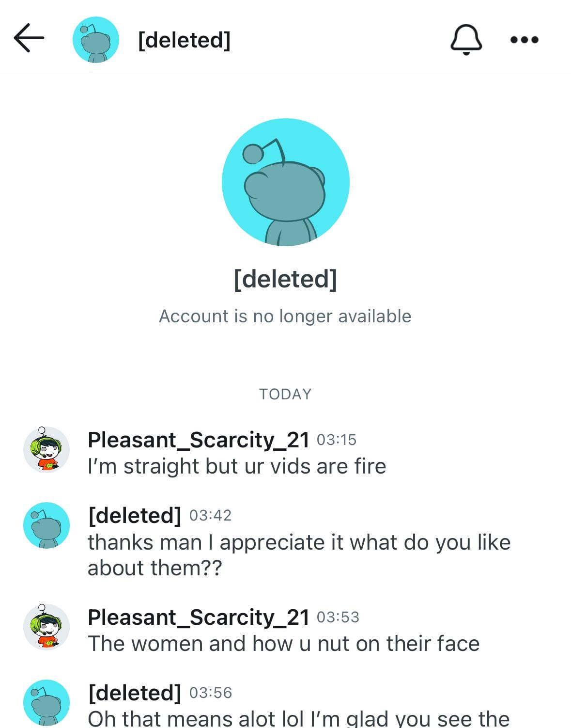Tap the [deleted] title in header
The width and height of the screenshot is (571, 728).
[184, 40]
